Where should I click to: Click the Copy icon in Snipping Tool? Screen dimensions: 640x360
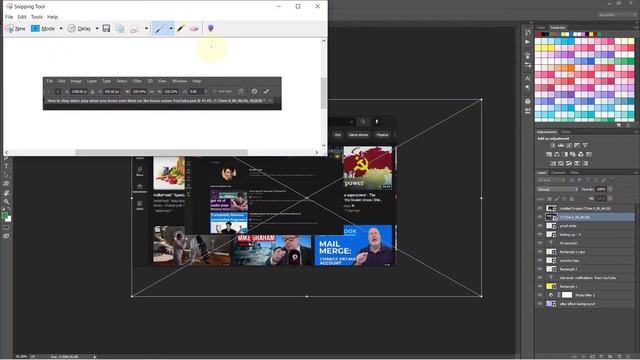tap(120, 28)
